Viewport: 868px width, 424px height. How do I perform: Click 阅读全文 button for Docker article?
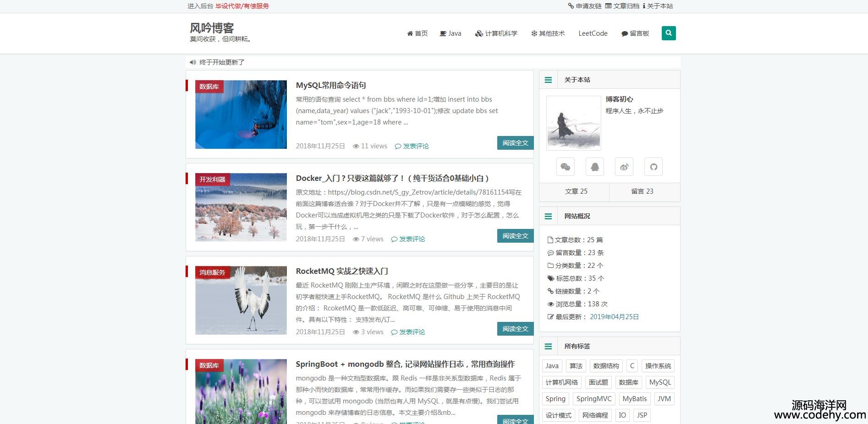pos(515,236)
